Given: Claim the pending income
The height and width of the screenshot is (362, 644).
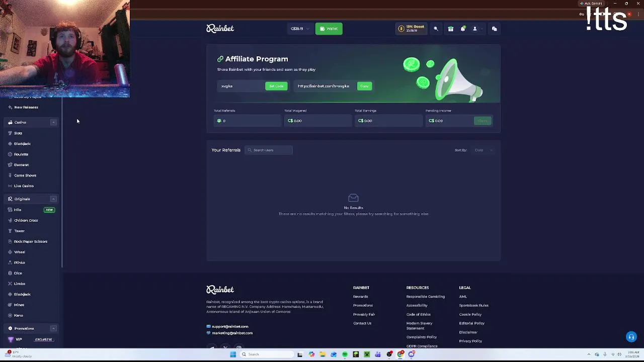Looking at the screenshot, I should tap(482, 121).
